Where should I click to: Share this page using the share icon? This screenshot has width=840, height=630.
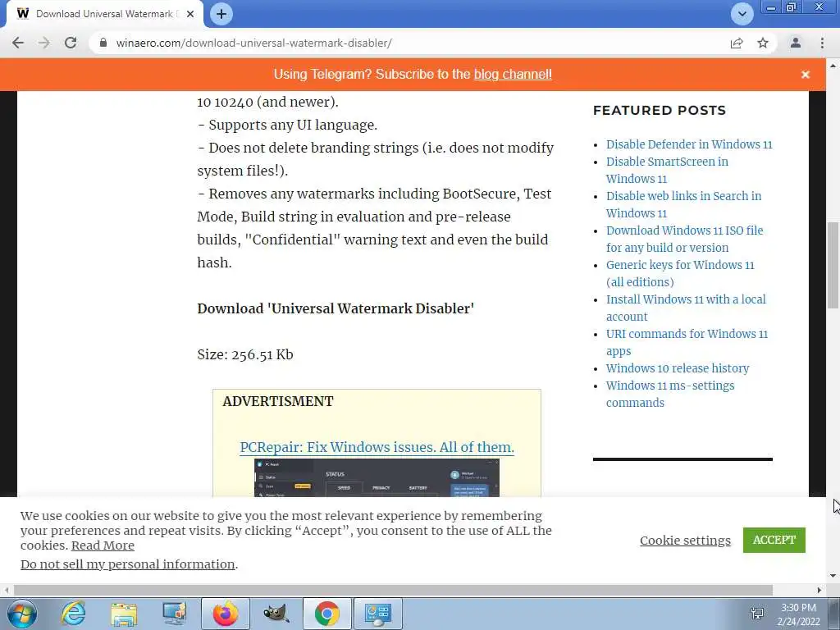pos(737,43)
